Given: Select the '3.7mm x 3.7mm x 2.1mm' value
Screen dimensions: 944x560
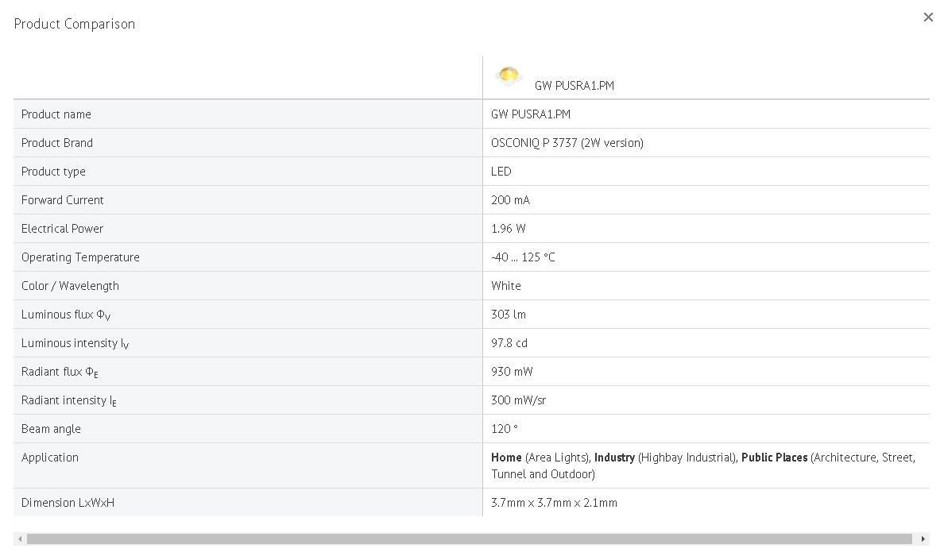Looking at the screenshot, I should click(x=554, y=503).
